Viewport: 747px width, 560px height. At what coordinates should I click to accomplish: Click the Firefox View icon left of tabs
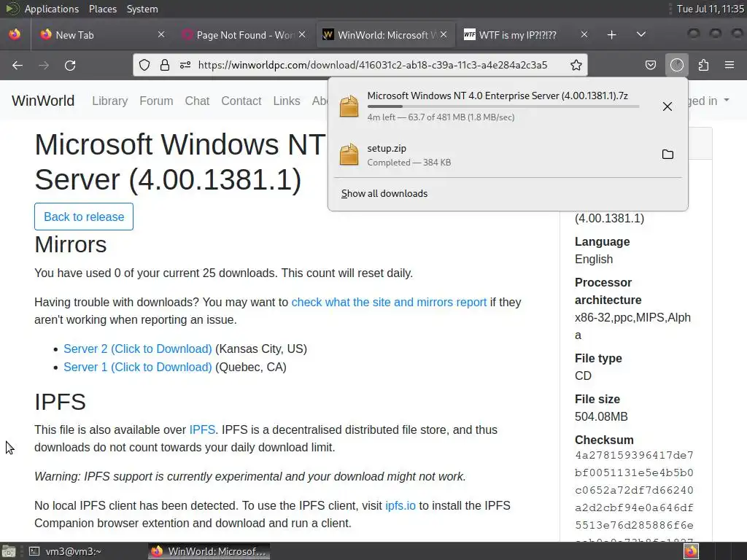point(15,35)
